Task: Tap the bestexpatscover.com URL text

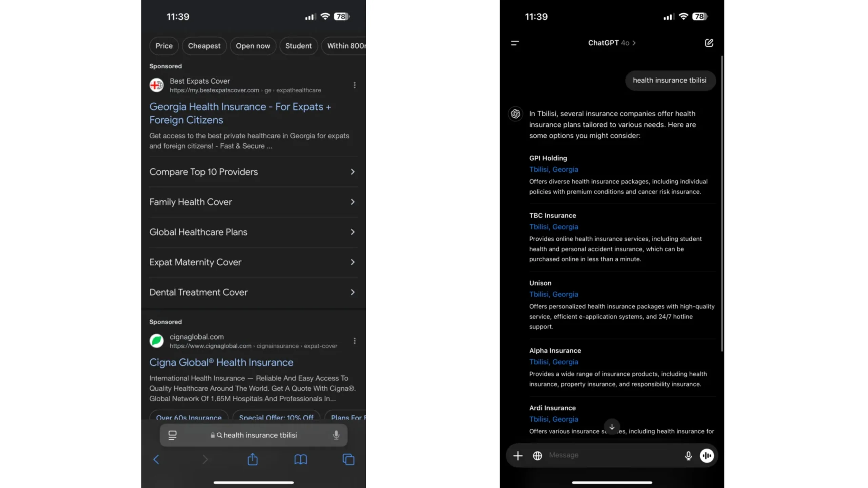Action: point(245,90)
